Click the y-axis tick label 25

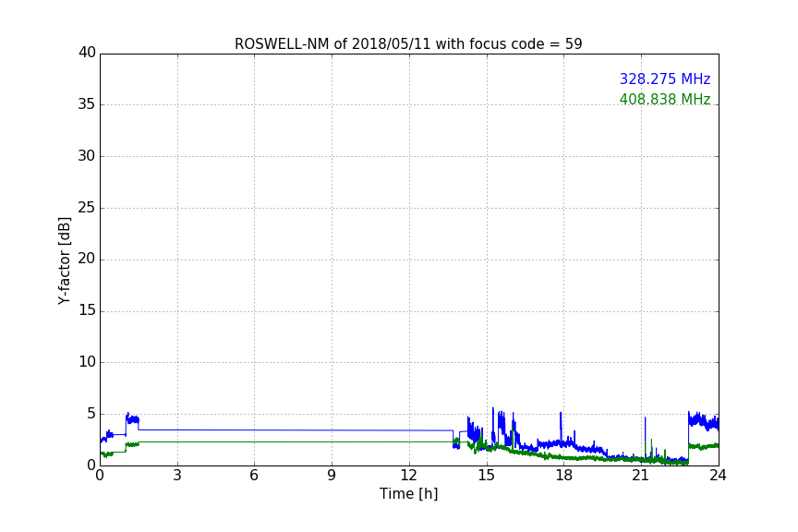coord(87,207)
